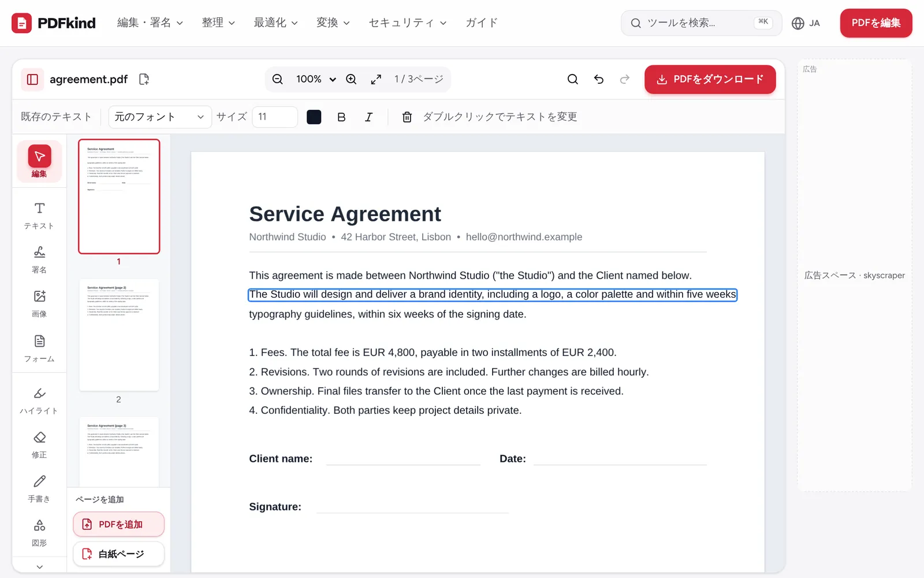Click the PDFを追加 button
This screenshot has width=924, height=578.
coord(119,524)
